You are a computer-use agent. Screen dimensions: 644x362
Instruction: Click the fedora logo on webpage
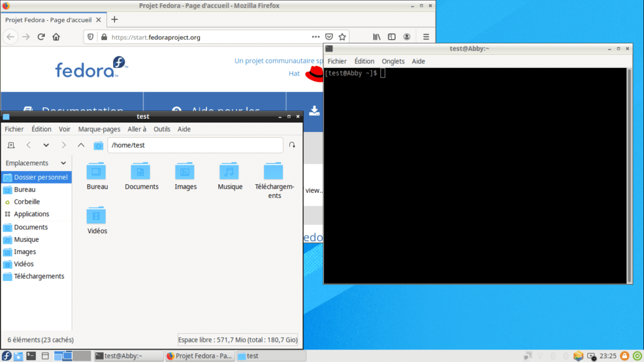(91, 67)
